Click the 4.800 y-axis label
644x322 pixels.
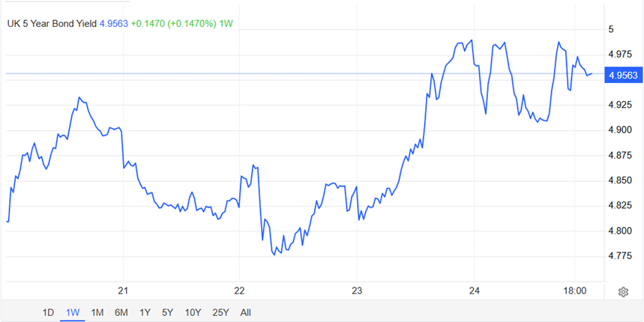click(620, 231)
